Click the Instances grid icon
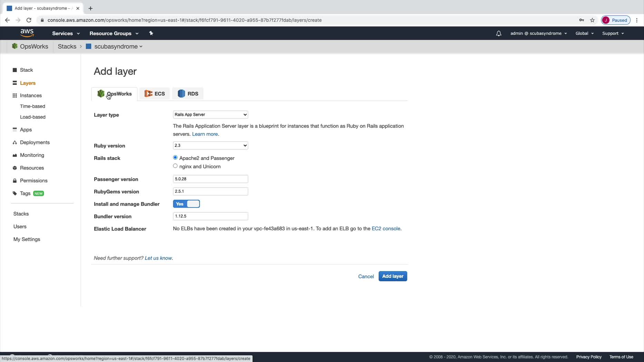The height and width of the screenshot is (362, 644). pyautogui.click(x=15, y=95)
